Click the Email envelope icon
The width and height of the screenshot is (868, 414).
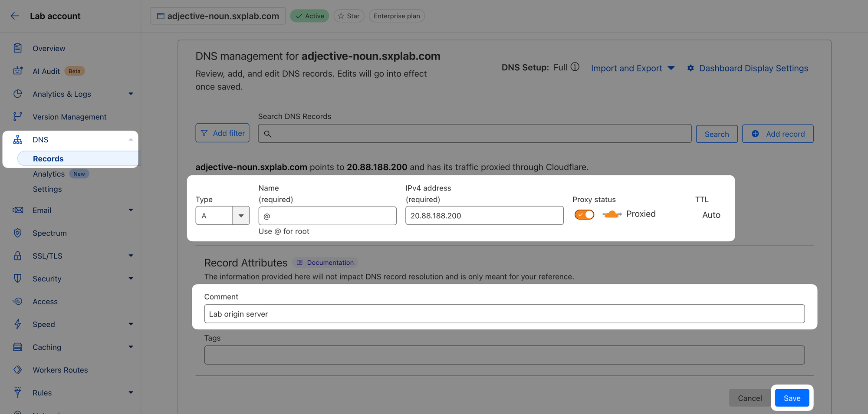(x=17, y=210)
